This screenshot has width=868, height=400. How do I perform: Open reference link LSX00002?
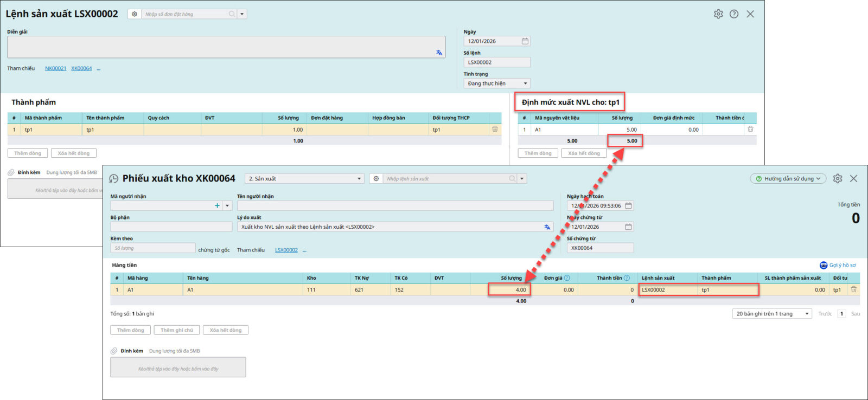coord(286,250)
